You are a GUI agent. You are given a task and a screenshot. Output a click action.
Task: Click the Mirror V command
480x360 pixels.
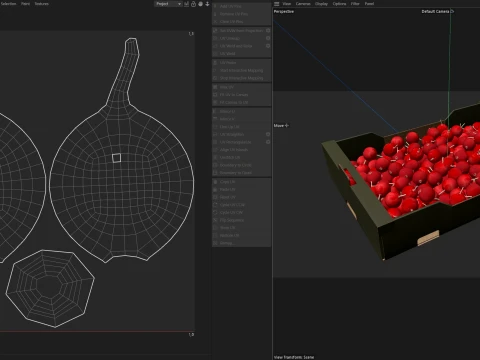point(241,119)
